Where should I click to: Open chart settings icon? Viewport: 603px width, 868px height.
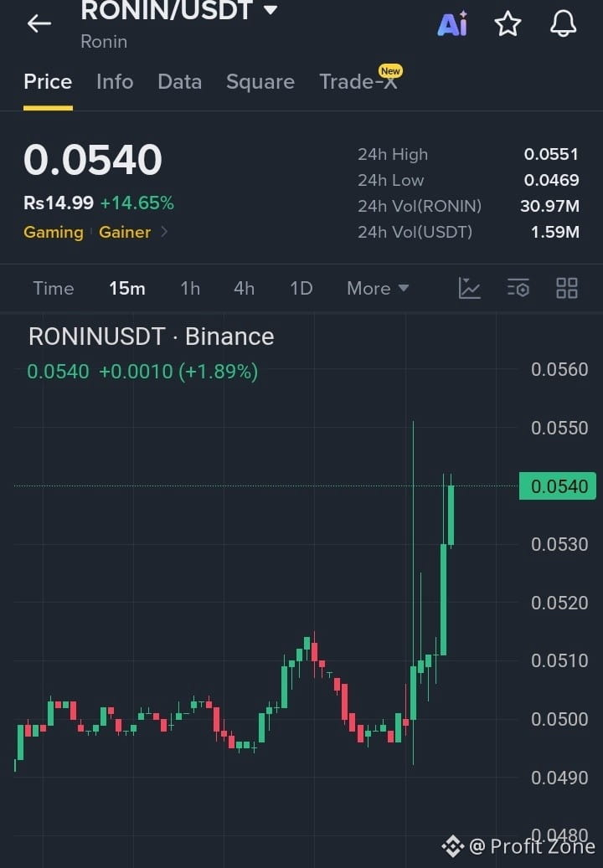point(518,289)
